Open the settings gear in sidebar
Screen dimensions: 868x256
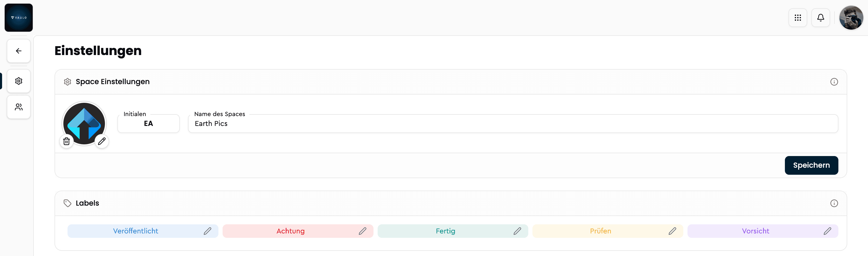point(18,81)
